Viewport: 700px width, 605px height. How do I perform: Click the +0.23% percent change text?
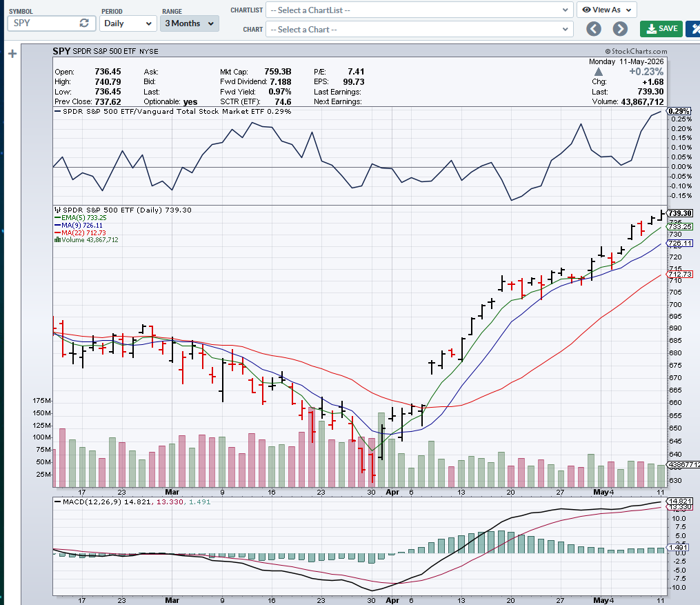point(646,72)
